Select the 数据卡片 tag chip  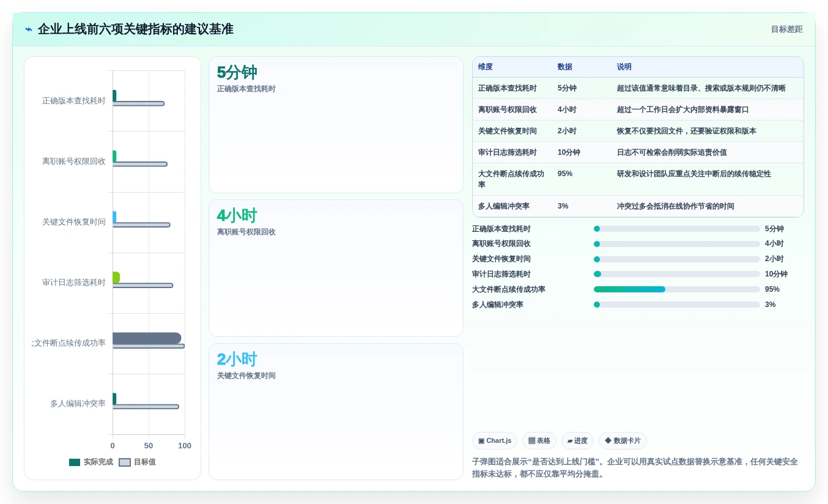[x=623, y=441]
